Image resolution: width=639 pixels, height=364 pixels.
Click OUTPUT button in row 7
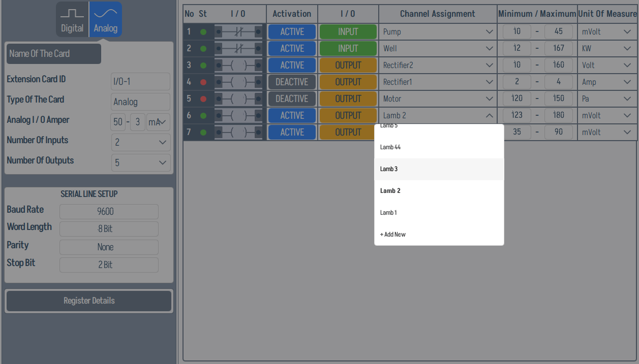348,132
